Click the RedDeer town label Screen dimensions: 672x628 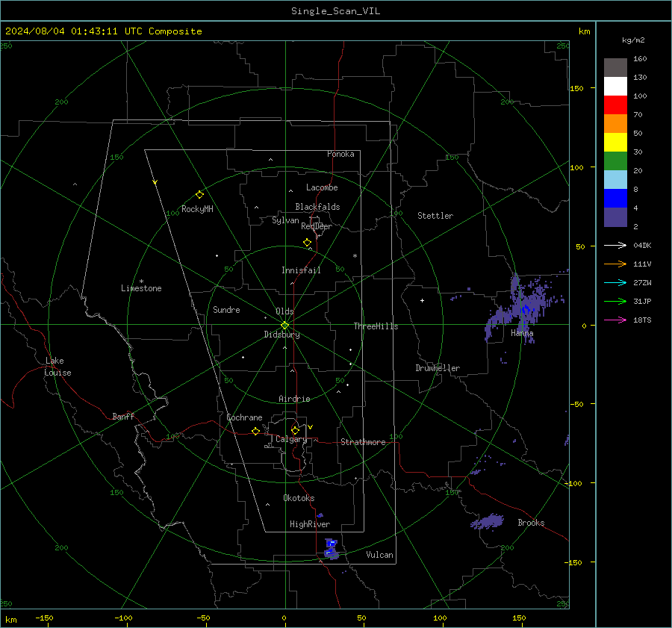pos(317,226)
